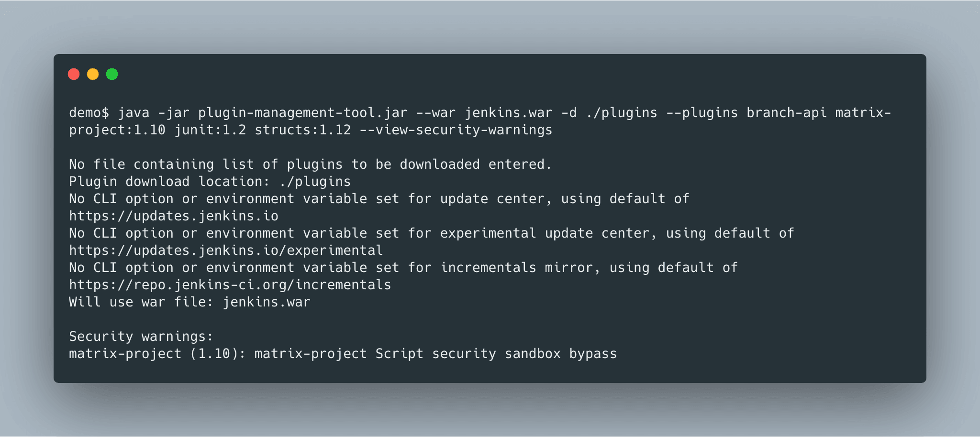Click the red close window dot

(74, 74)
